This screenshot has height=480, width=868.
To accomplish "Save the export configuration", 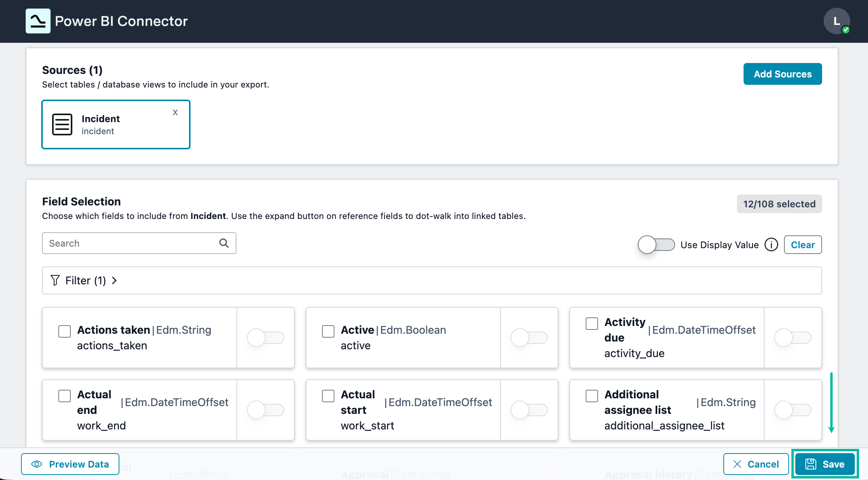I will coord(825,464).
